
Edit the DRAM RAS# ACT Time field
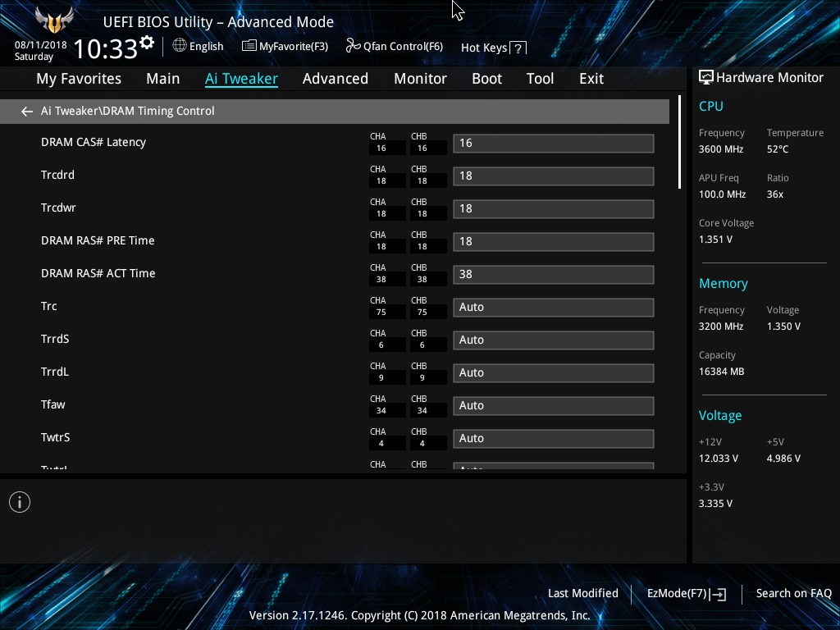point(554,275)
